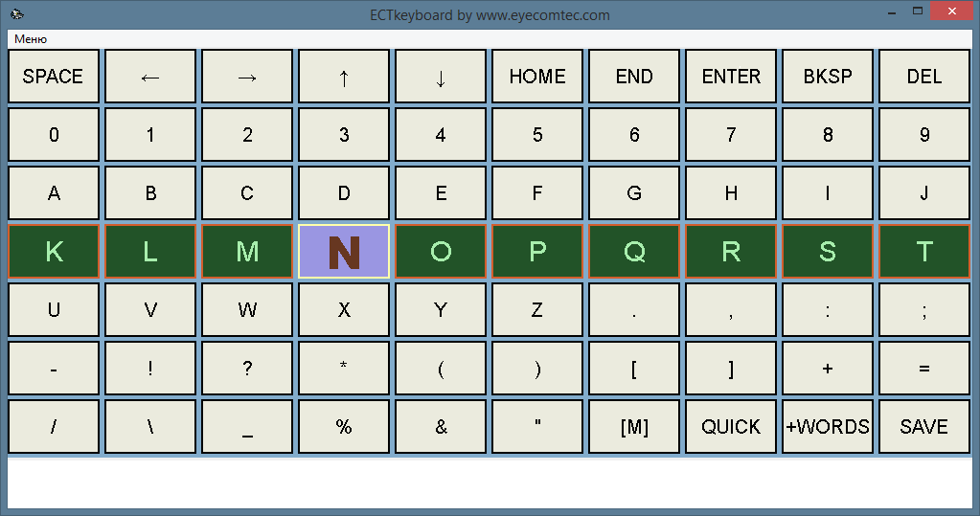980x516 pixels.
Task: Select the number 0 key
Action: click(x=54, y=134)
